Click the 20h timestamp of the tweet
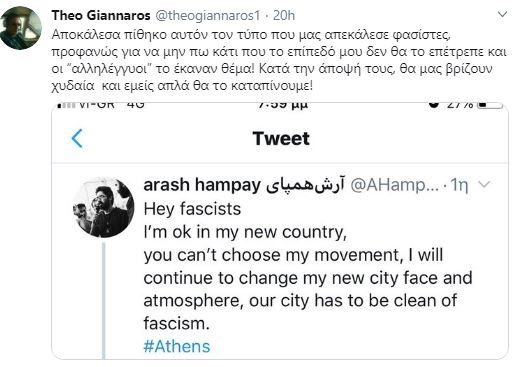This screenshot has width=512, height=367. point(284,15)
